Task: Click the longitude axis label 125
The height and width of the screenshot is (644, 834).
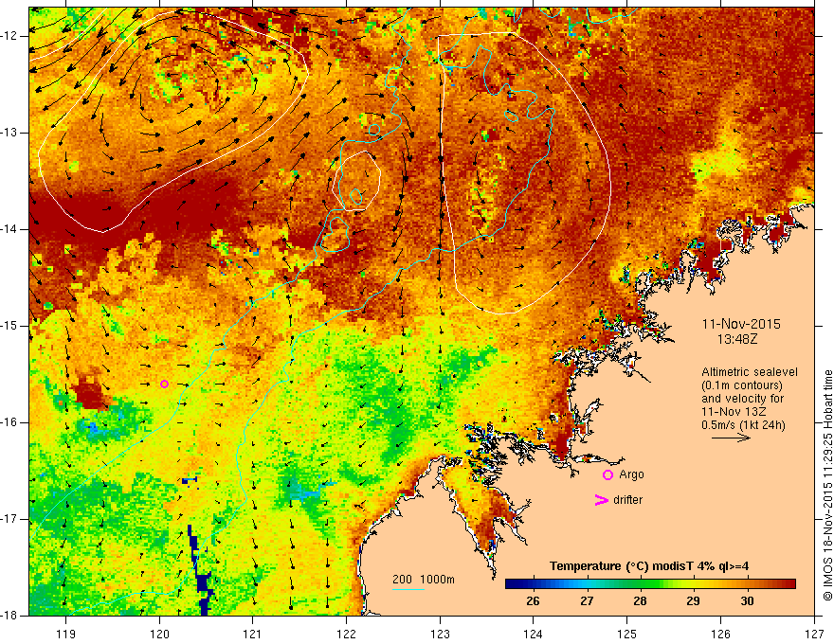Action: [627, 634]
